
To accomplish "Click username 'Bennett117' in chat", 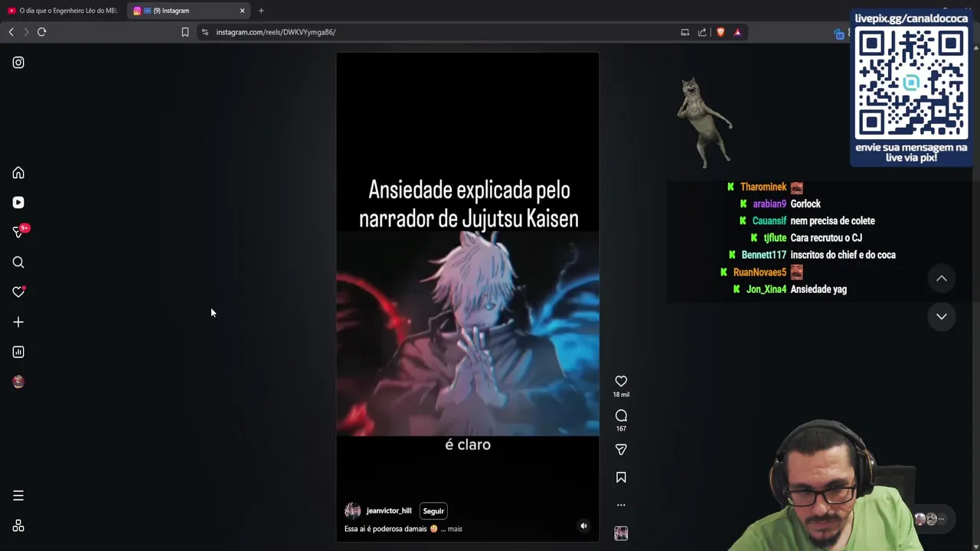I will [764, 255].
